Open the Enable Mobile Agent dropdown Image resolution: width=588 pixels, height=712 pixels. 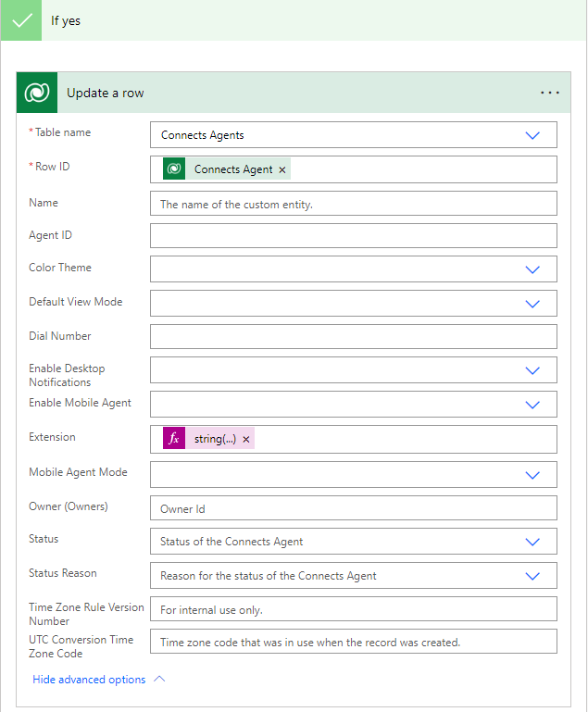(x=532, y=405)
